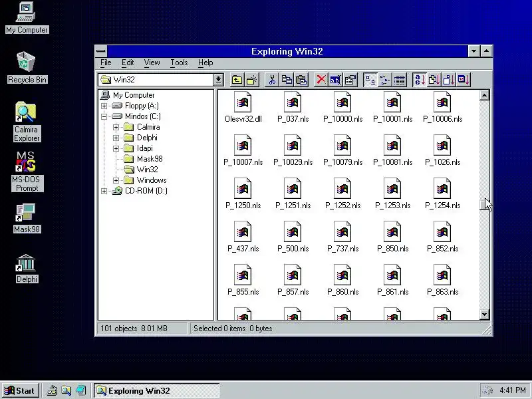Click the file list scroll up arrow
The image size is (532, 399).
(484, 95)
